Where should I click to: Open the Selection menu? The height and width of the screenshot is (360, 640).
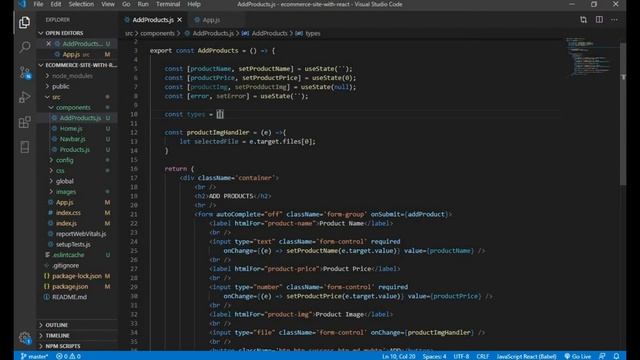click(81, 4)
